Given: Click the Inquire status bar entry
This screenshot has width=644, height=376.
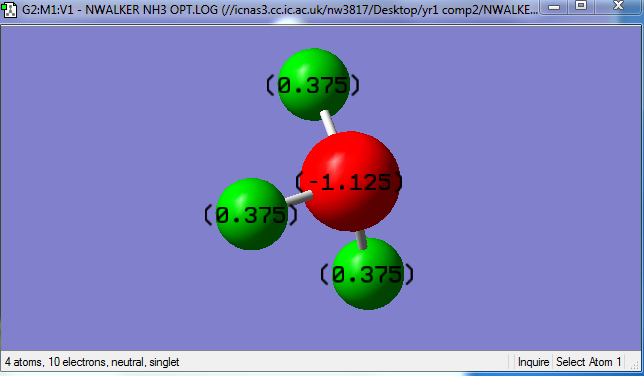Looking at the screenshot, I should tap(533, 362).
